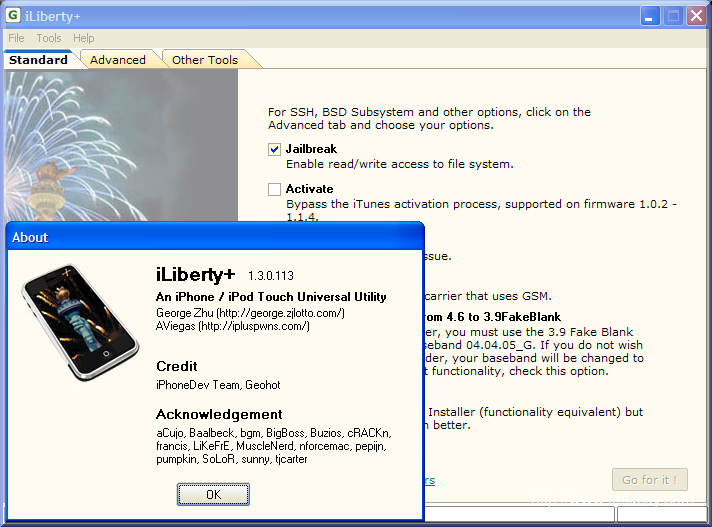712x527 pixels.
Task: Click the version number 1.3.0.113
Action: pyautogui.click(x=271, y=276)
